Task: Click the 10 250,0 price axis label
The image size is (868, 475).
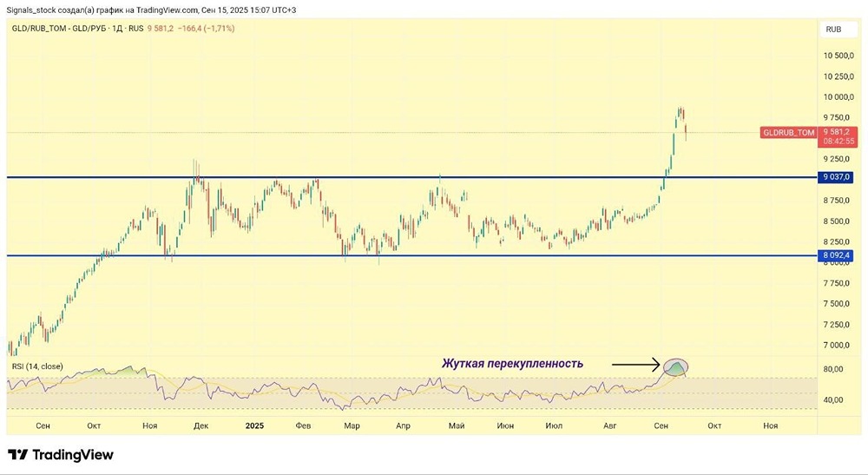Action: click(838, 76)
